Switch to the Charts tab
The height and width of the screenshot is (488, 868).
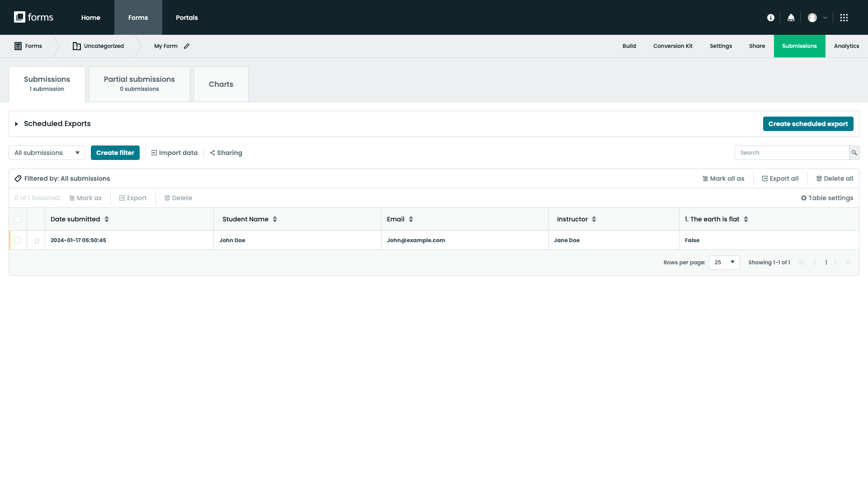(221, 84)
